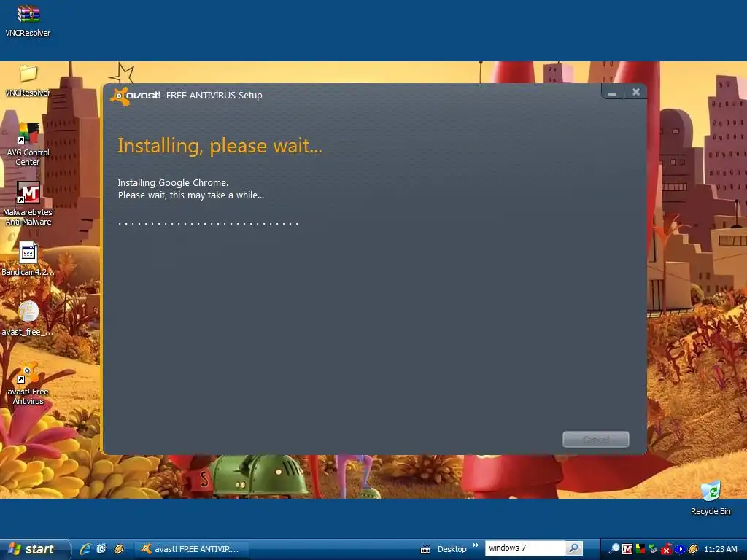Click the 'Installing, please wait...' heading
This screenshot has height=560, width=747.
coord(220,146)
